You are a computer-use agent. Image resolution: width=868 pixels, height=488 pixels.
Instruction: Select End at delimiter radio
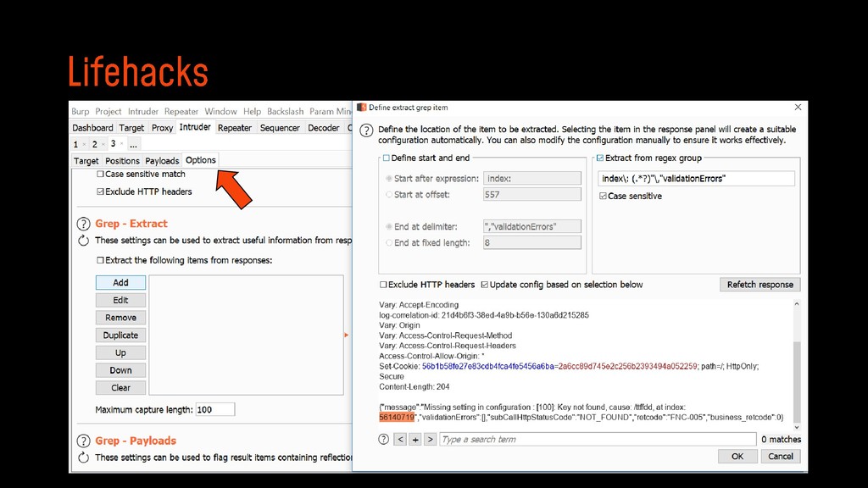click(x=389, y=227)
